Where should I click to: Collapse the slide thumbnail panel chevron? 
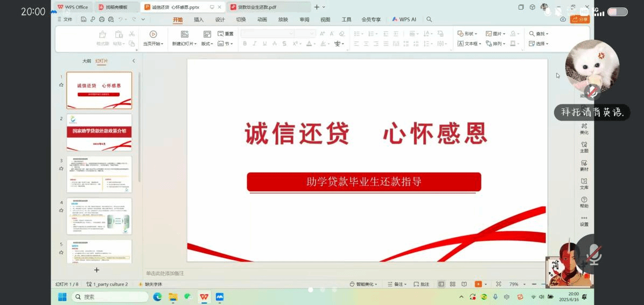(134, 61)
